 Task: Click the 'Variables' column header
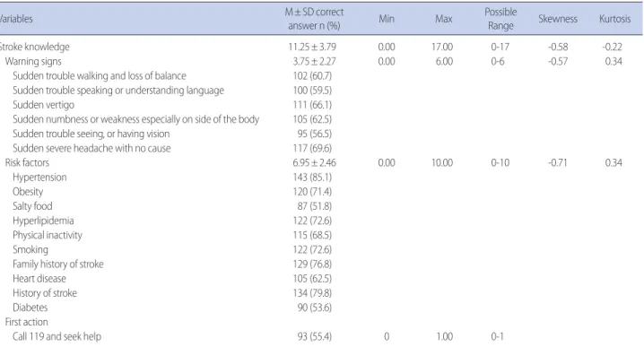point(16,19)
